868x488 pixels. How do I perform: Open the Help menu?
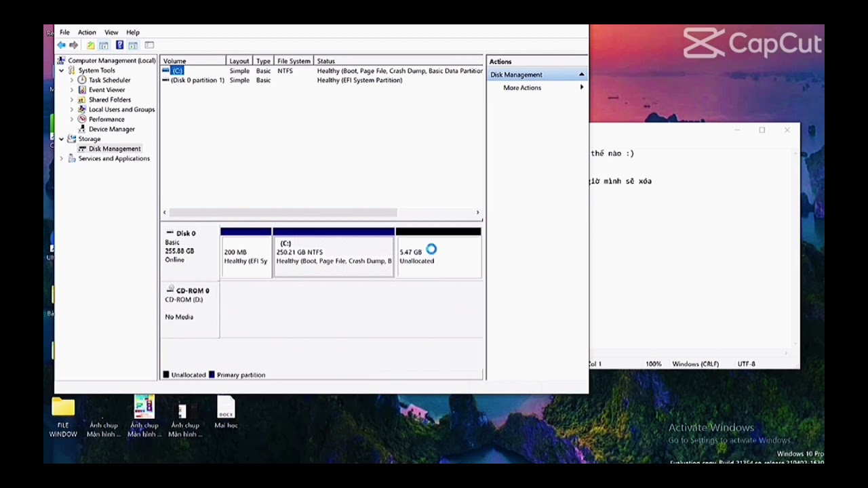[x=133, y=33]
